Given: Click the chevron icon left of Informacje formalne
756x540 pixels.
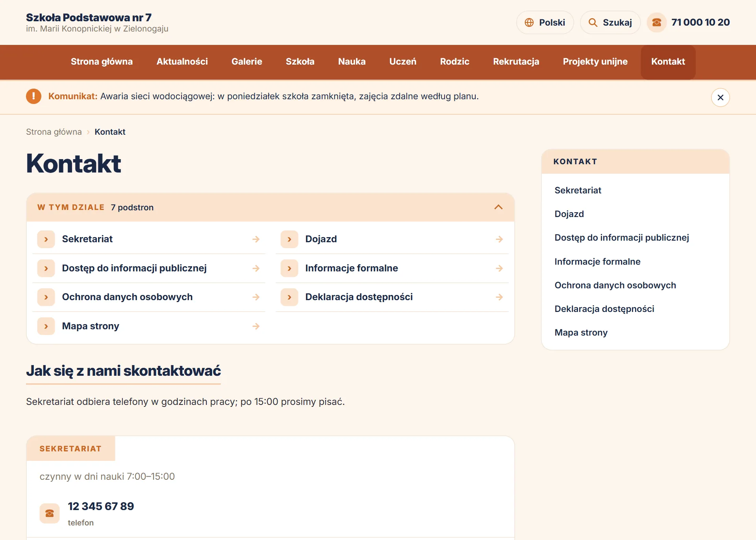Looking at the screenshot, I should 289,268.
